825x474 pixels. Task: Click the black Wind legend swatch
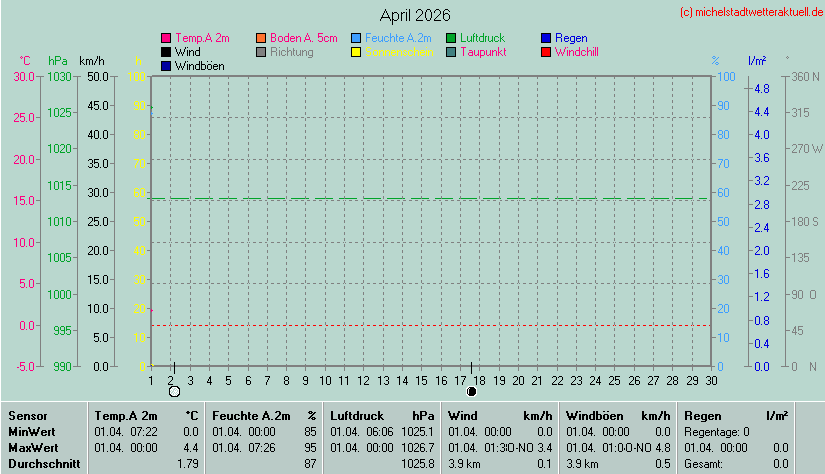coord(166,52)
